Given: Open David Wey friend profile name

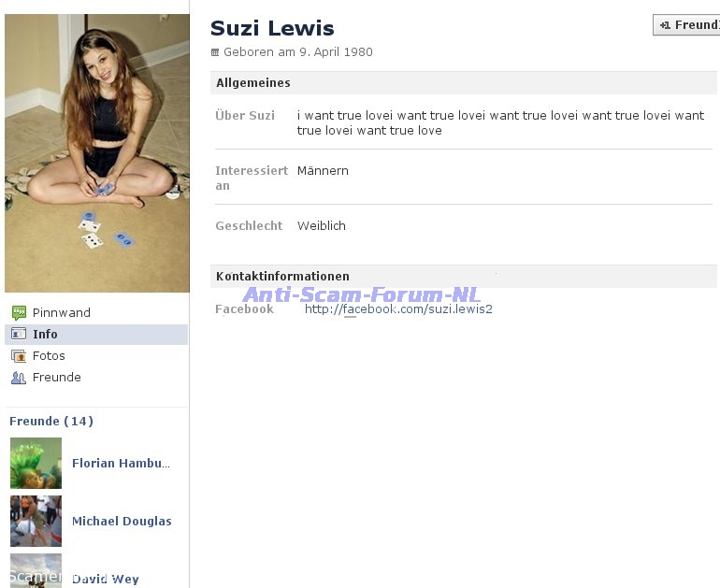Looking at the screenshot, I should [106, 579].
